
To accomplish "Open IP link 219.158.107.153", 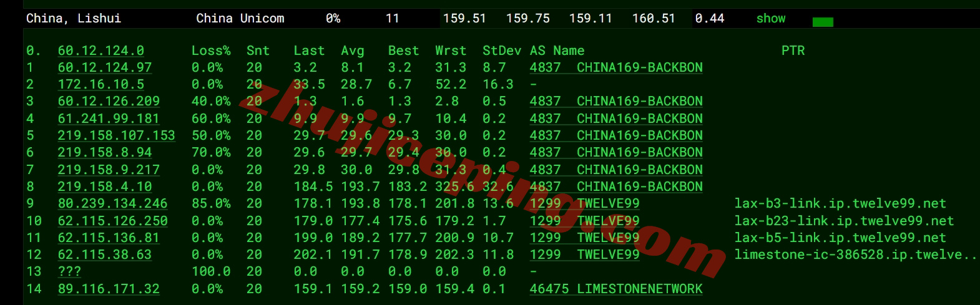I will [x=117, y=135].
